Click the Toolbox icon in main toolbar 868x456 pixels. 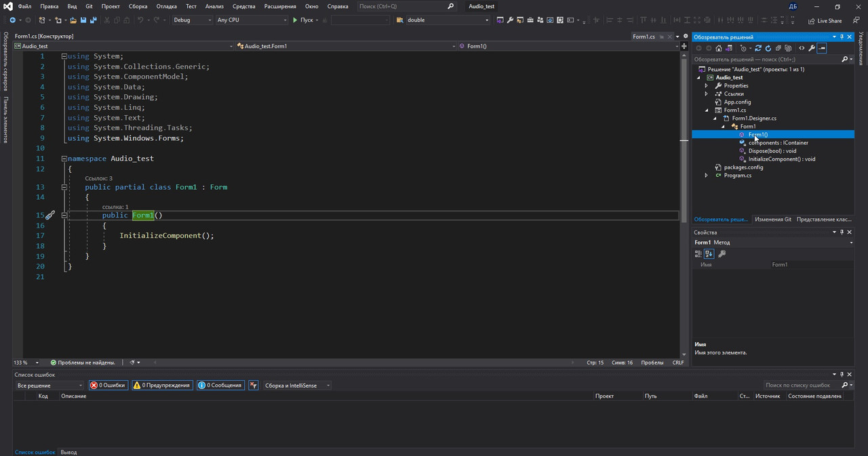[530, 20]
